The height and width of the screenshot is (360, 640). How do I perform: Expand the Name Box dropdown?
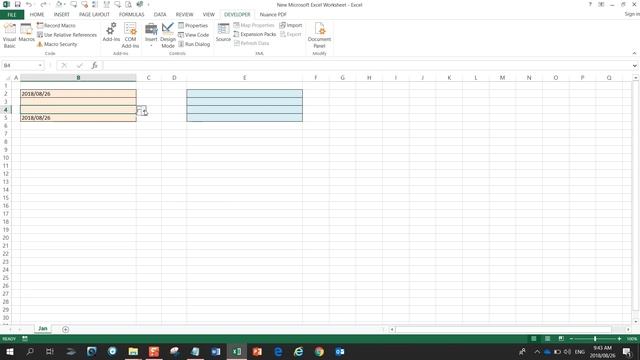tap(40, 65)
